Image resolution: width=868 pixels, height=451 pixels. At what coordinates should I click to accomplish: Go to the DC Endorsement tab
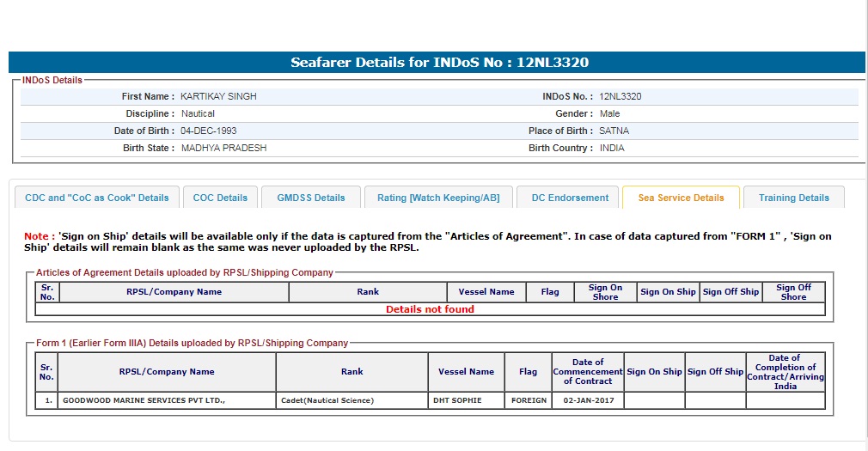point(570,198)
